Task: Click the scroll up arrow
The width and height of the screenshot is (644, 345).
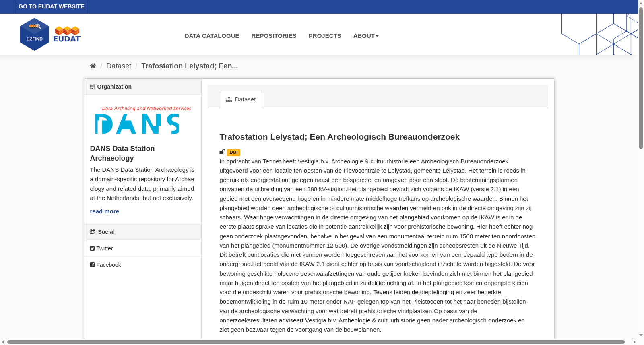Action: (641, 3)
